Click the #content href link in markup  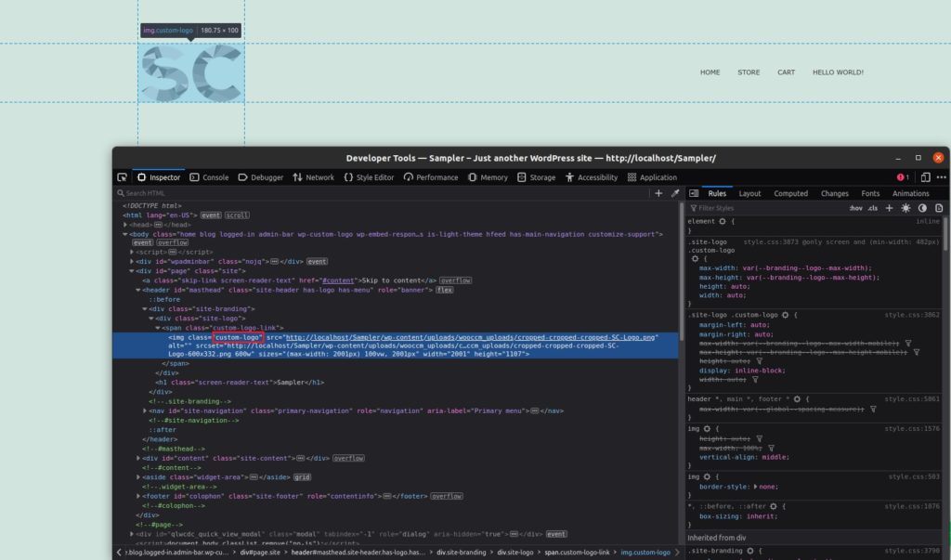coord(338,280)
